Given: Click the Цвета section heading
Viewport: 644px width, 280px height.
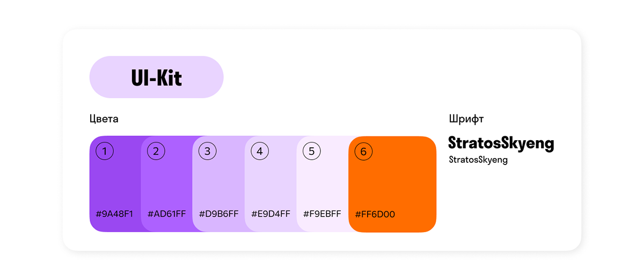Looking at the screenshot, I should point(104,119).
